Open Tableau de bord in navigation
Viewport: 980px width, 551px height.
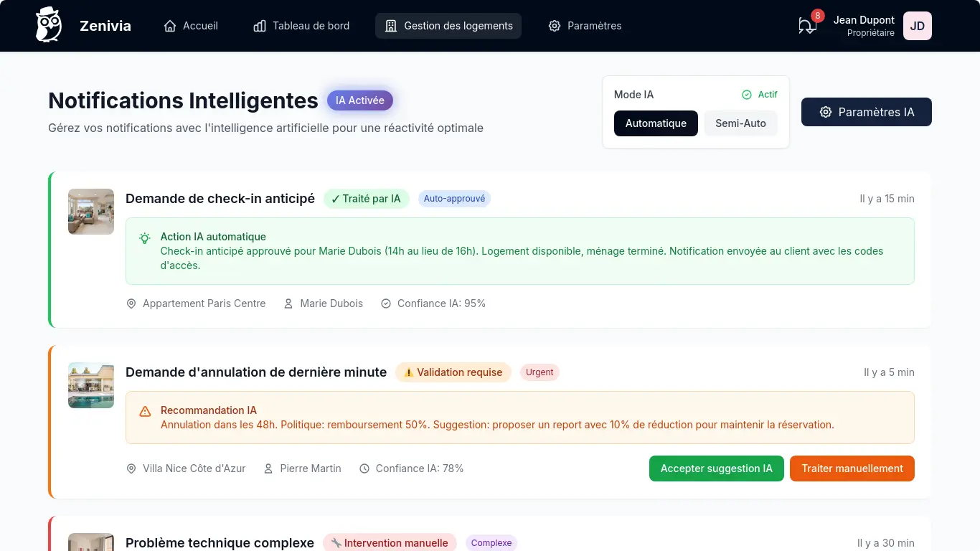[x=301, y=26]
